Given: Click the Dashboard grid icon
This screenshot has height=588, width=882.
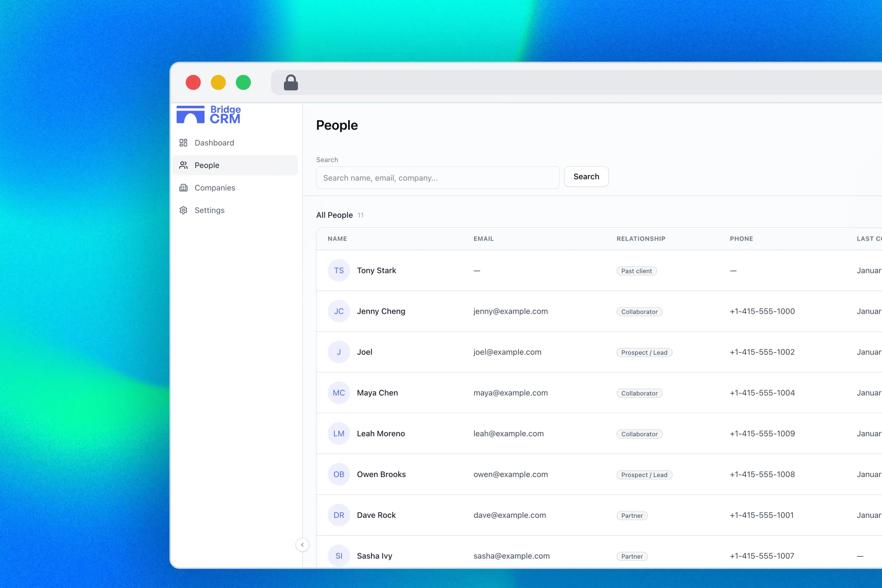Looking at the screenshot, I should 183,142.
